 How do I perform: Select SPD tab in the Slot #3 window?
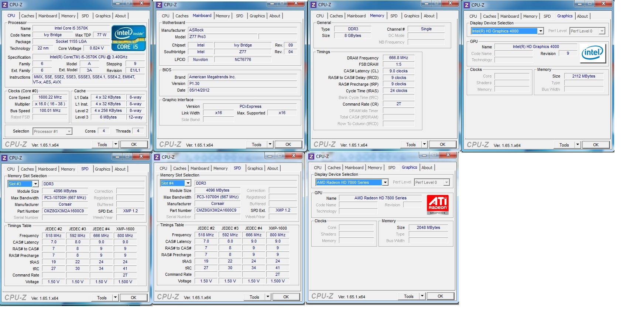point(85,169)
